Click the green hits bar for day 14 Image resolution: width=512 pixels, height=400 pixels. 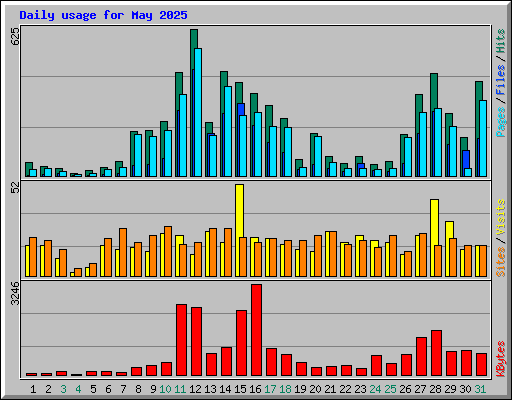(224, 79)
